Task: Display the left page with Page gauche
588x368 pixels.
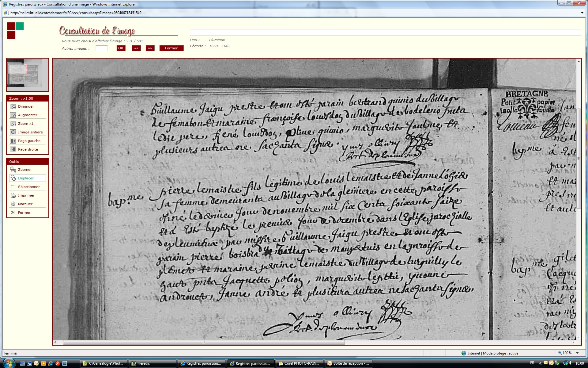Action: [x=13, y=141]
